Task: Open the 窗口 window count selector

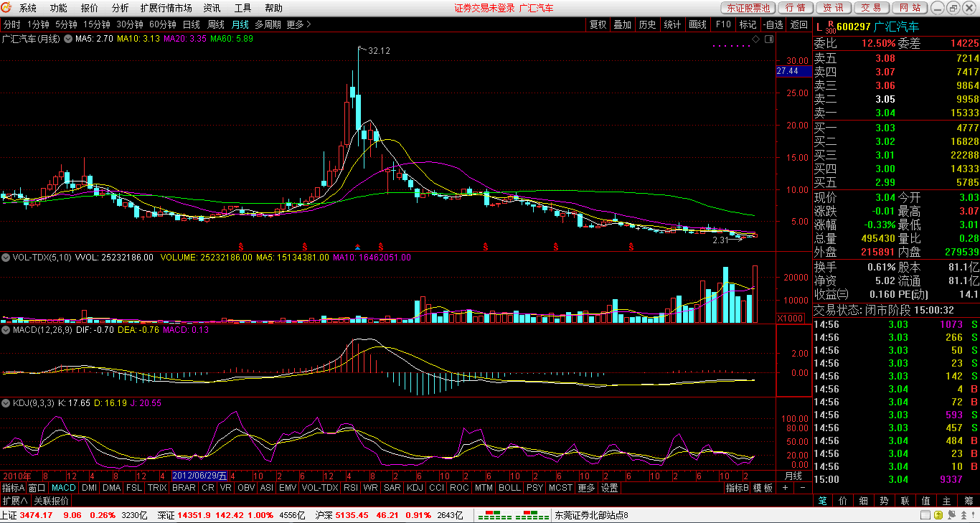Action: point(37,488)
